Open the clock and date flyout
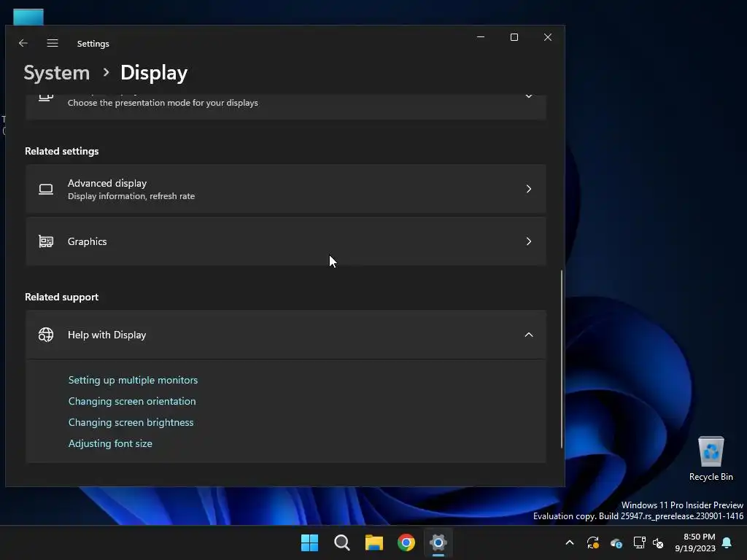The height and width of the screenshot is (560, 747). click(x=695, y=542)
